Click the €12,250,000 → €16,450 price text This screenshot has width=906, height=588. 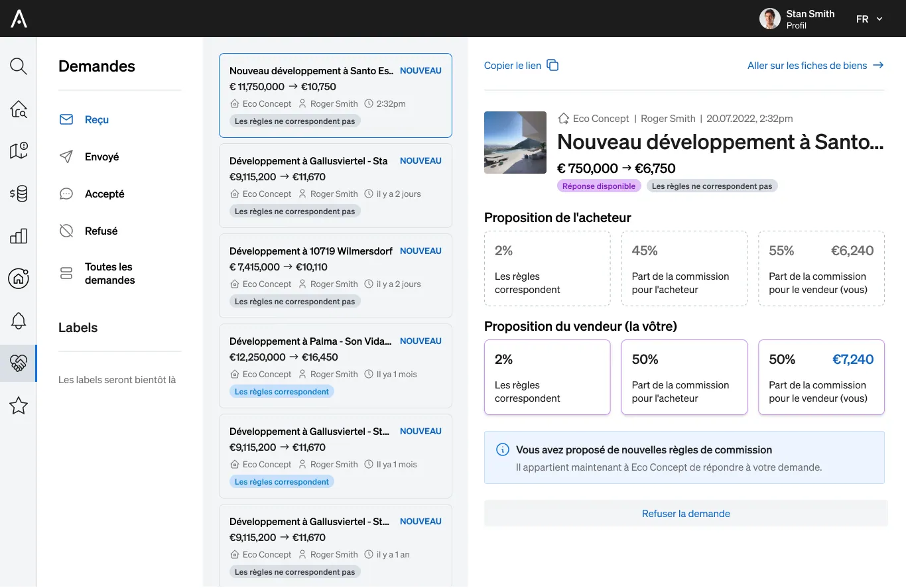pyautogui.click(x=284, y=357)
